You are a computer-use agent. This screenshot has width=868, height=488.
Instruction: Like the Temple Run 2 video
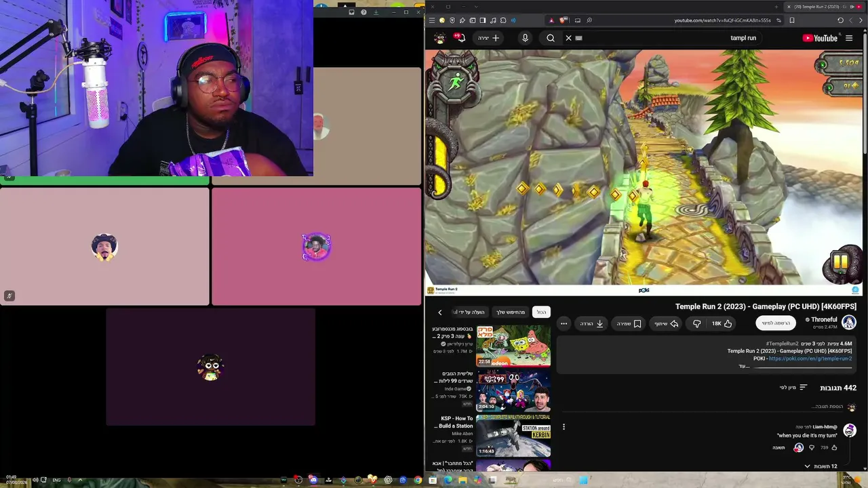click(722, 323)
